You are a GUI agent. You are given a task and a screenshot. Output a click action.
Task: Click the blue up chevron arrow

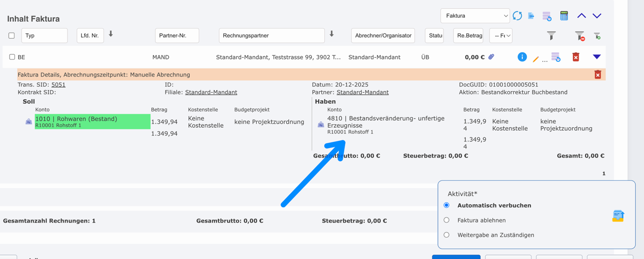582,16
